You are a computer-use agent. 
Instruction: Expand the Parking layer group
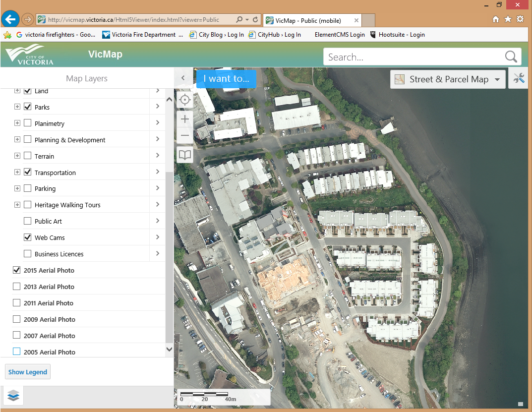(x=17, y=188)
